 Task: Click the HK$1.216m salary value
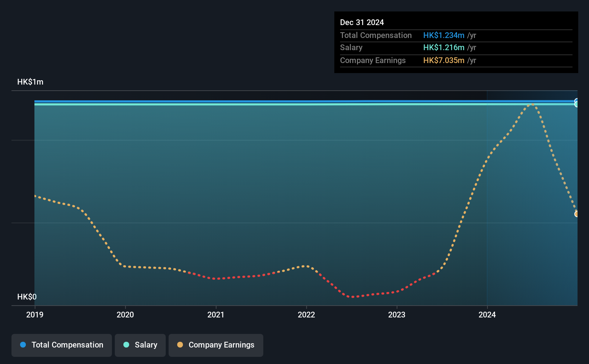point(444,47)
